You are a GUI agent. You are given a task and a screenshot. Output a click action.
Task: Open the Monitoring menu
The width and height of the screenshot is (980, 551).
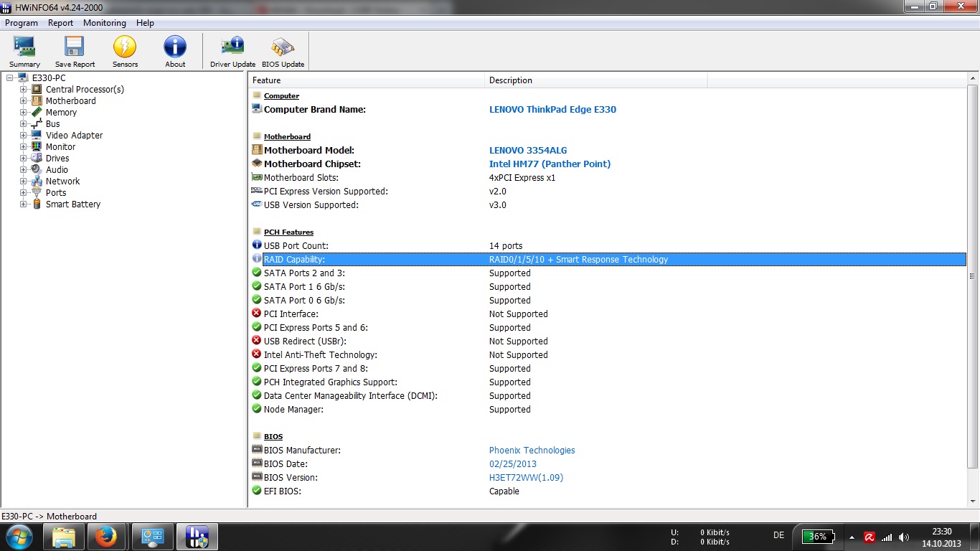point(105,23)
